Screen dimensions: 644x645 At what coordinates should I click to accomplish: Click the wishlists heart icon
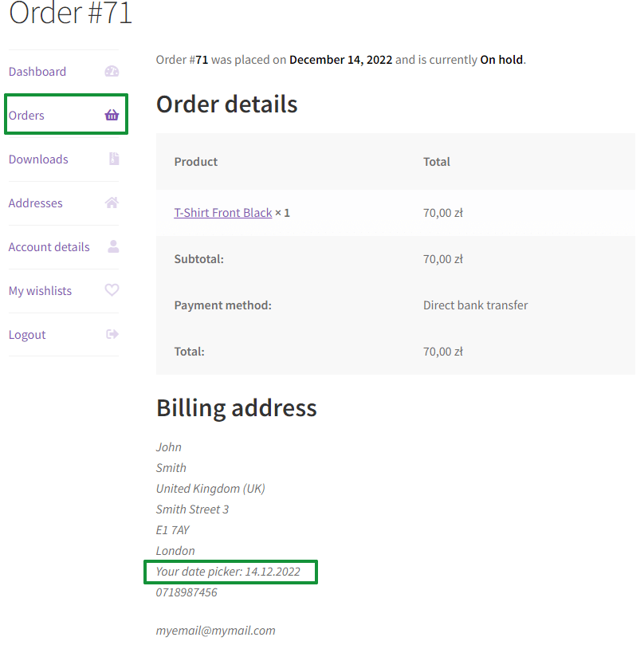tap(112, 290)
